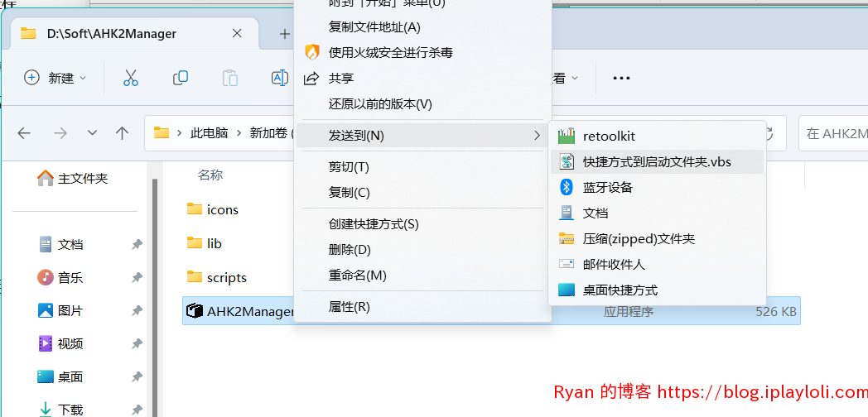This screenshot has height=417, width=868.
Task: Click 创建快捷方式(S) in context menu
Action: [422, 224]
